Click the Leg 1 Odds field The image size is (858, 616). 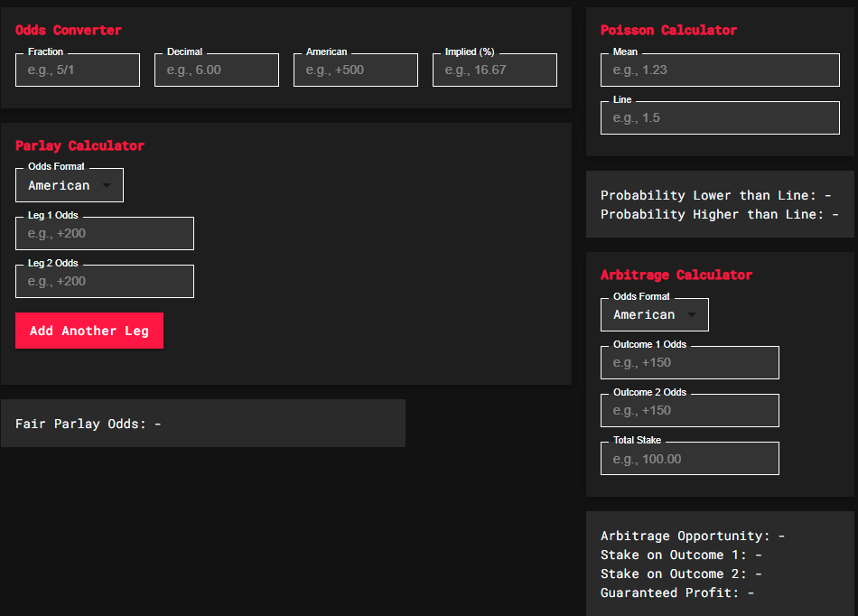(105, 234)
